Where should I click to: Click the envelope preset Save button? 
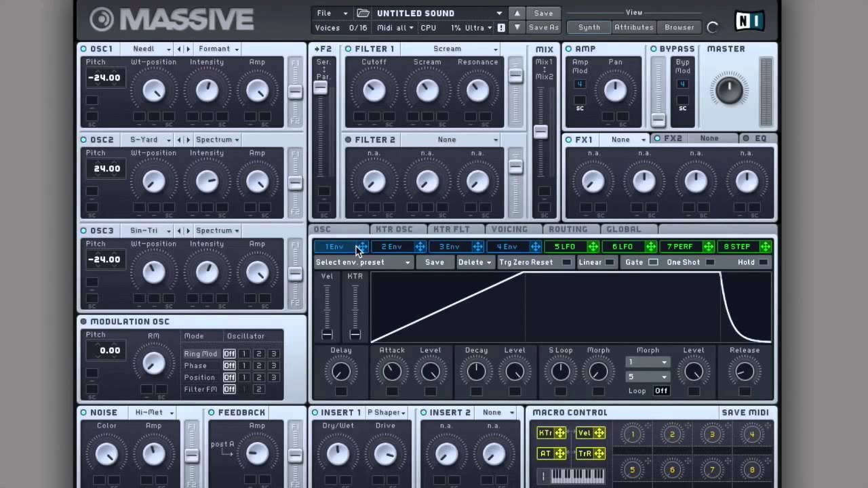[x=435, y=262]
